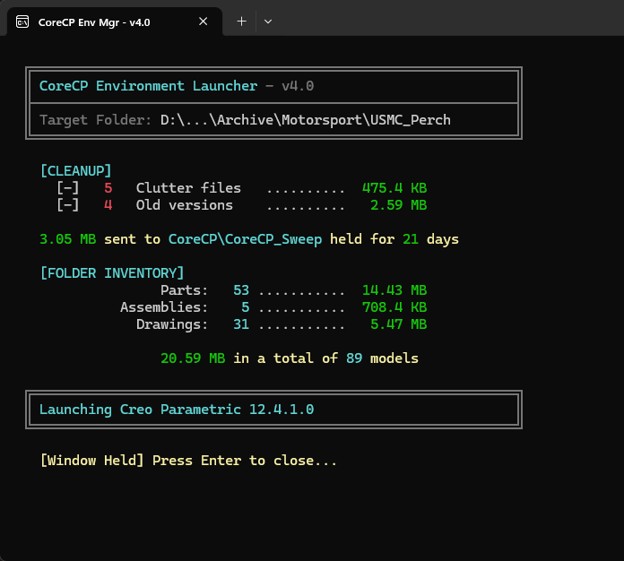Open a new terminal tab with plus
The height and width of the screenshot is (561, 624).
click(x=242, y=21)
